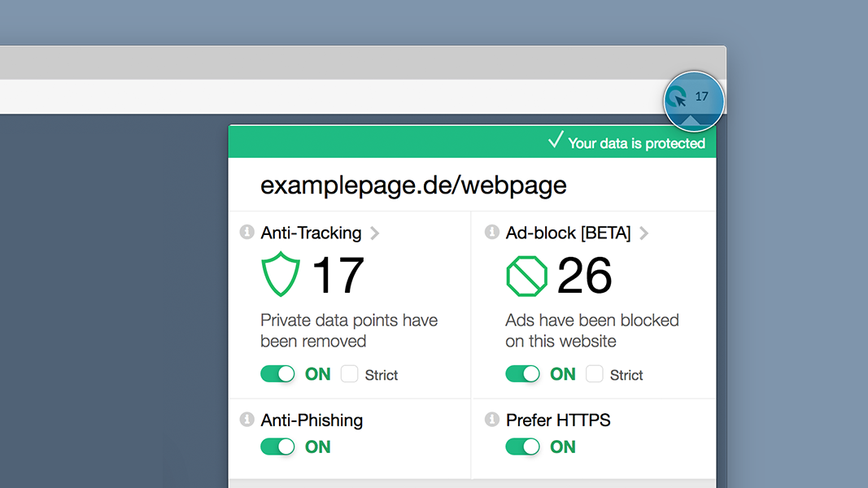This screenshot has height=488, width=868.
Task: Open the Ad-block [BETA] section title
Action: (x=568, y=233)
